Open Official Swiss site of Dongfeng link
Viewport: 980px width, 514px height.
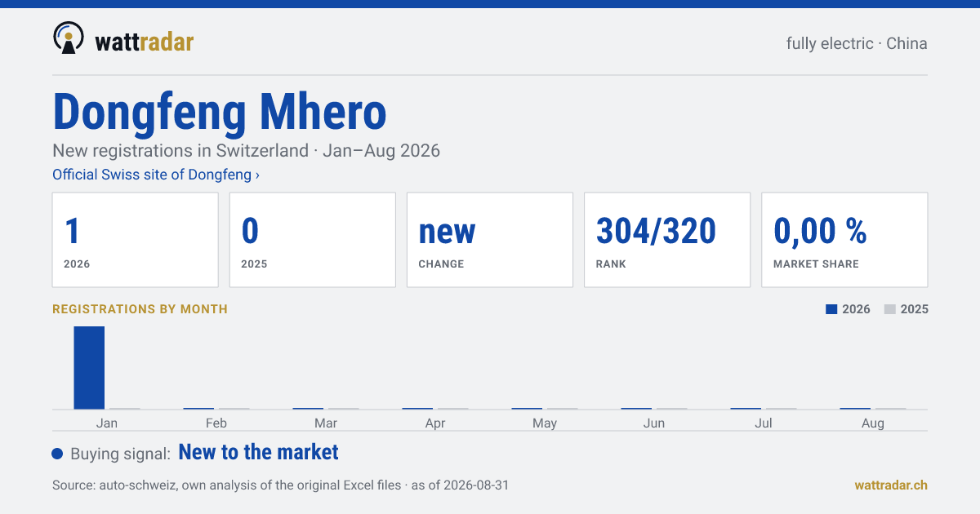pyautogui.click(x=156, y=175)
